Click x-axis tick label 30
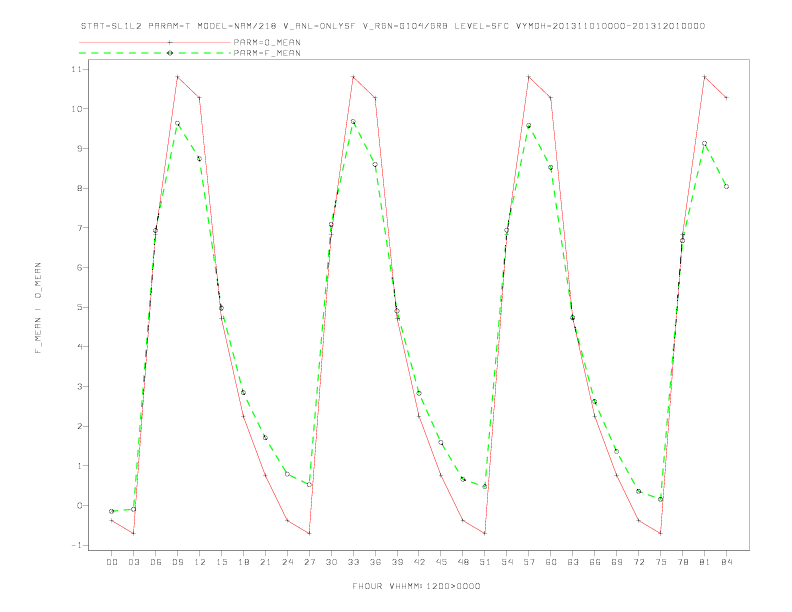 (x=331, y=562)
